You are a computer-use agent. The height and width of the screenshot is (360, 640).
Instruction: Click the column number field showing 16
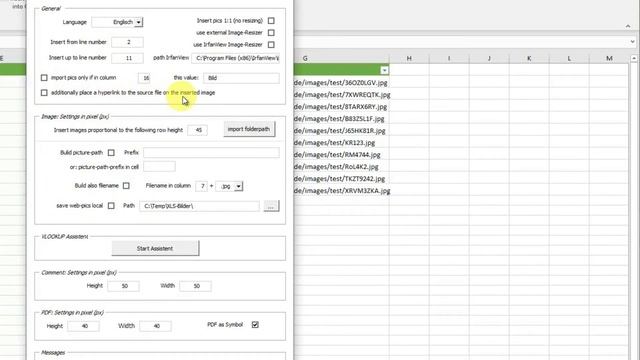click(x=144, y=78)
